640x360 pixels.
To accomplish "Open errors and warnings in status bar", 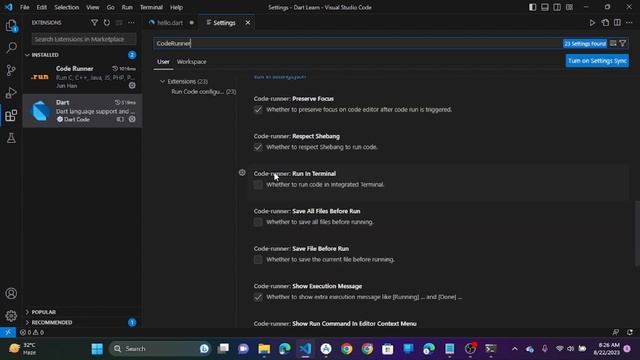I will click(32, 332).
